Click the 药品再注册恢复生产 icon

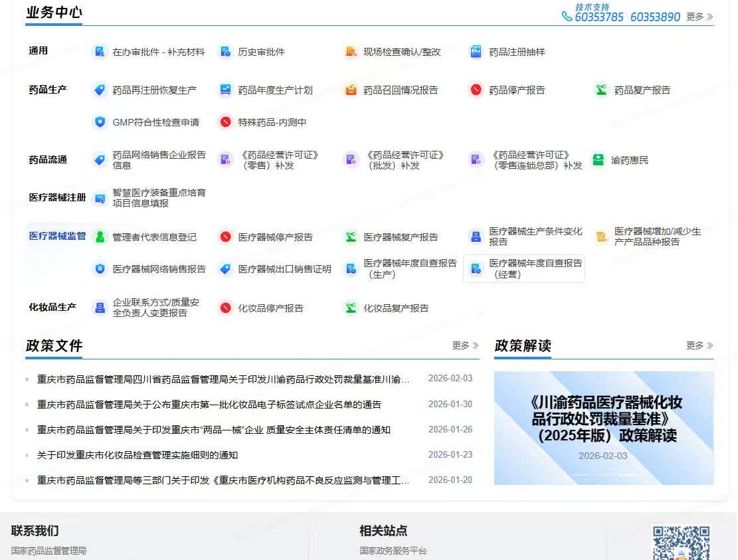(x=100, y=90)
